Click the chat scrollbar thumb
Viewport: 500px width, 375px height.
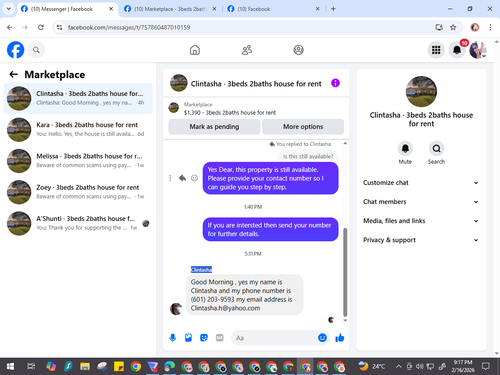coord(345,272)
